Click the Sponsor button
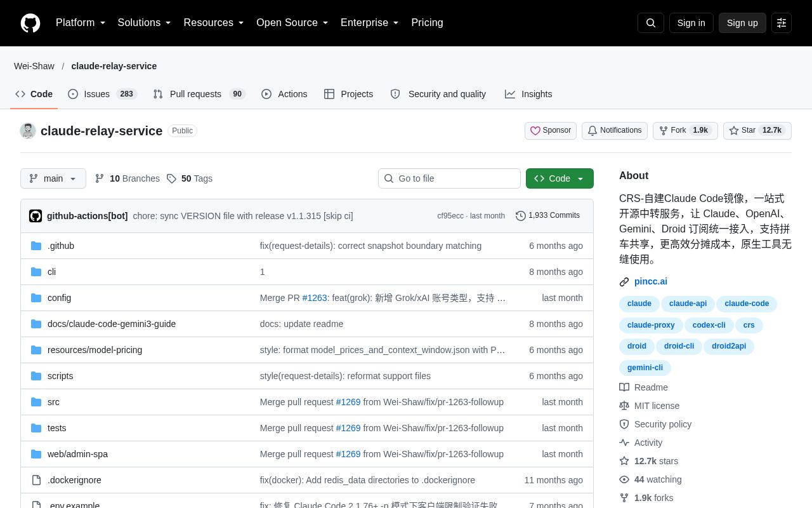 [551, 131]
